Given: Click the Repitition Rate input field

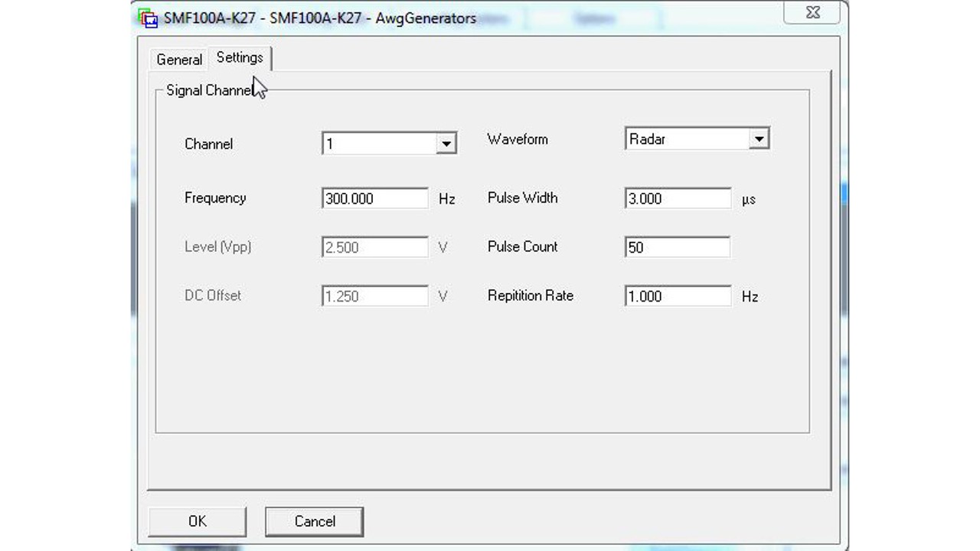Looking at the screenshot, I should pyautogui.click(x=678, y=296).
